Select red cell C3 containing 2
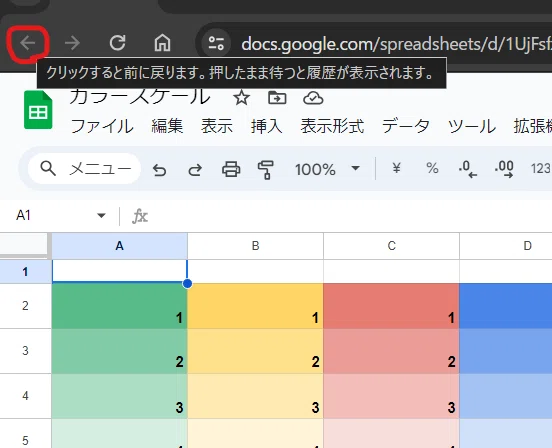The height and width of the screenshot is (448, 552). pyautogui.click(x=391, y=351)
